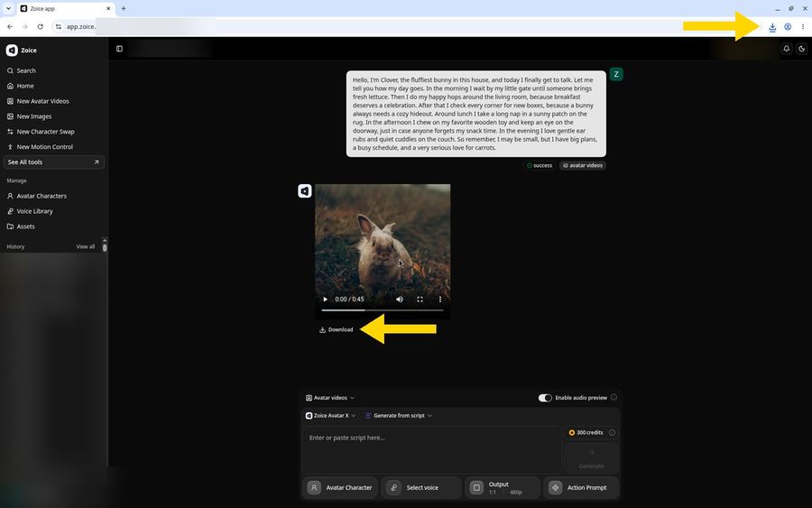Click the Generate button

pyautogui.click(x=591, y=458)
